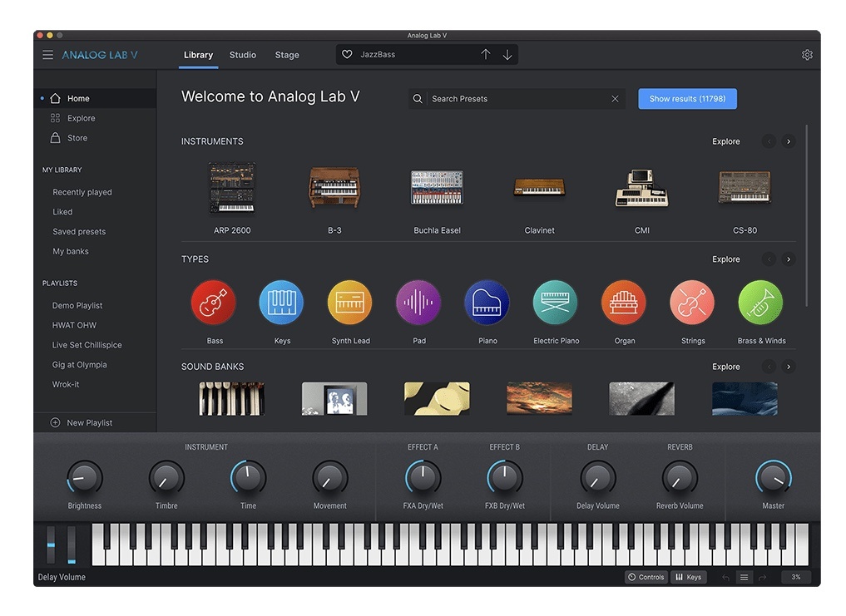Select the Bass type icon
The height and width of the screenshot is (616, 846).
coord(214,303)
